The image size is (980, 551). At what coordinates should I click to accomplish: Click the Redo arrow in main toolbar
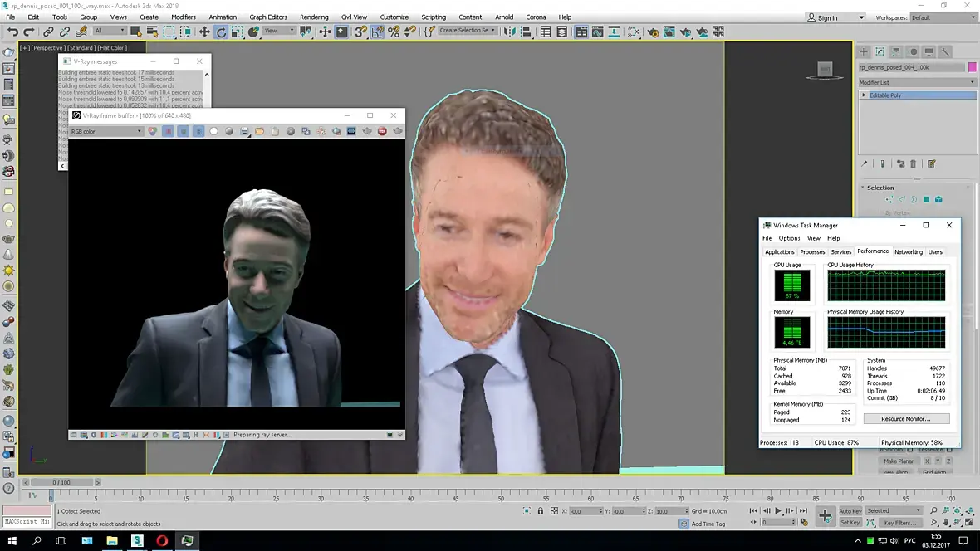click(x=29, y=32)
